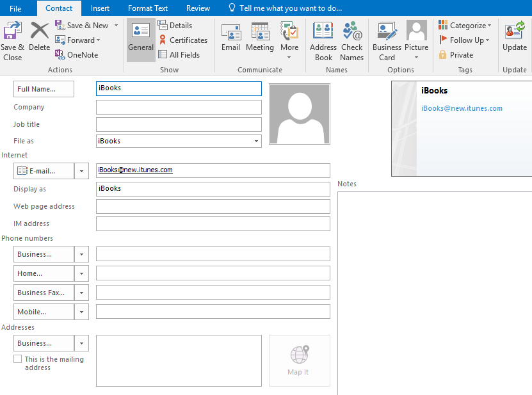Click the Full Name text field
Viewport: 532px width, 395px height.
point(179,88)
